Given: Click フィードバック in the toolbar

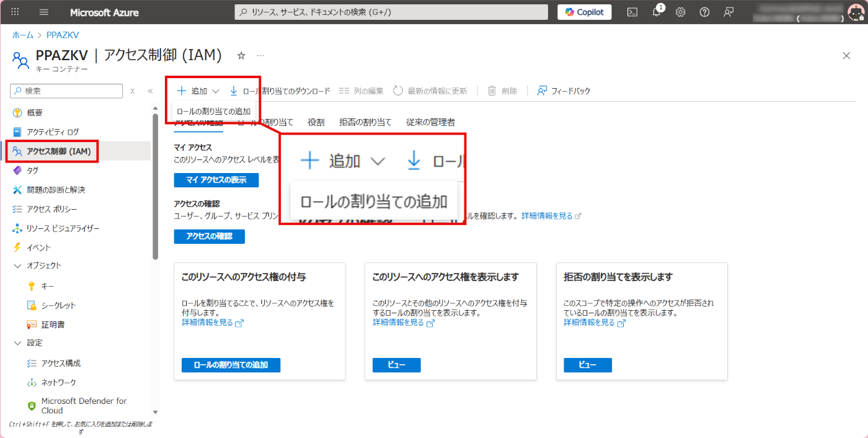Looking at the screenshot, I should [x=564, y=91].
